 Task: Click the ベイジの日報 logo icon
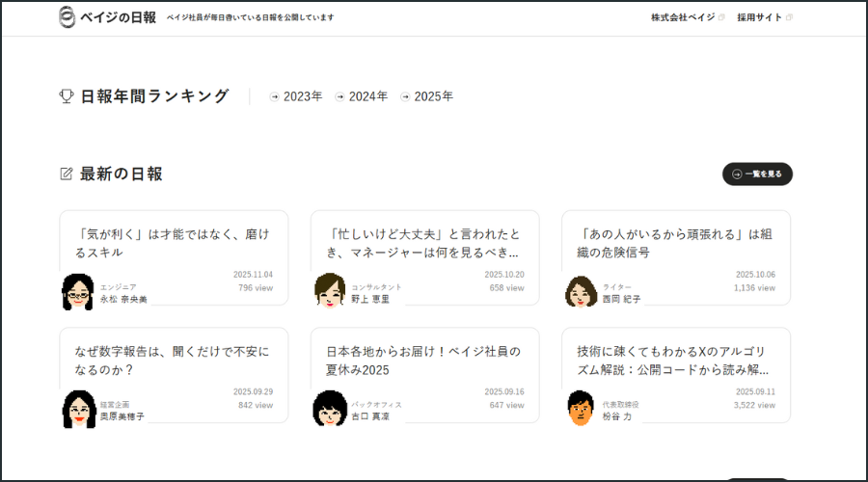pos(67,17)
